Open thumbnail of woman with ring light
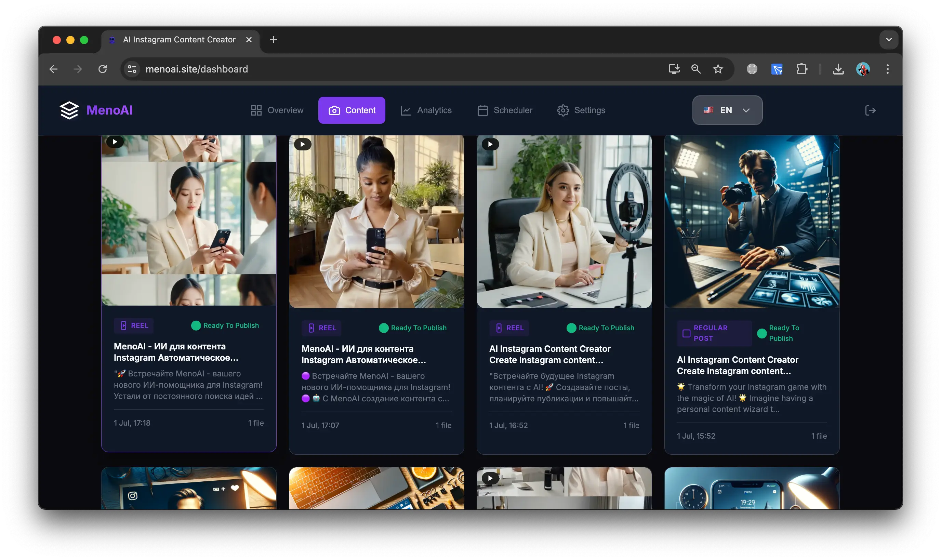 tap(564, 222)
